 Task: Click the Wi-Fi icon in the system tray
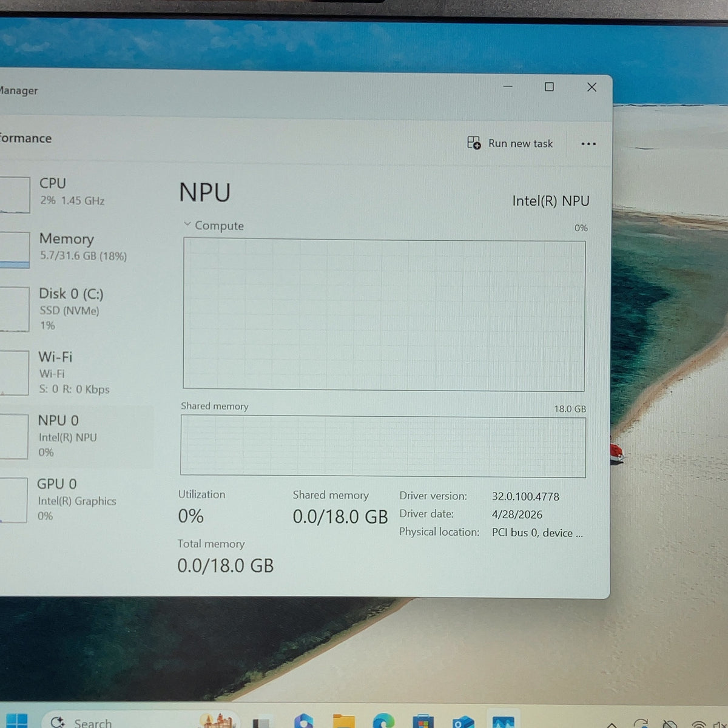699,724
